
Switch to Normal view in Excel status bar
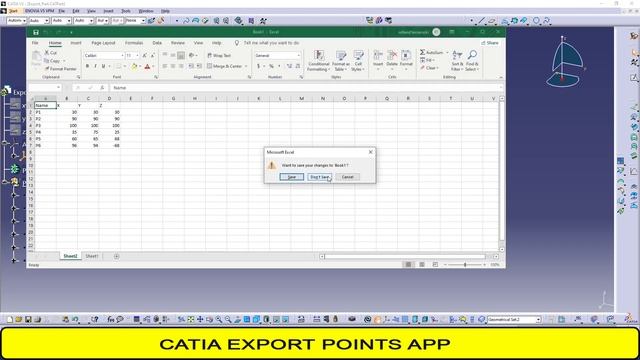(x=408, y=265)
